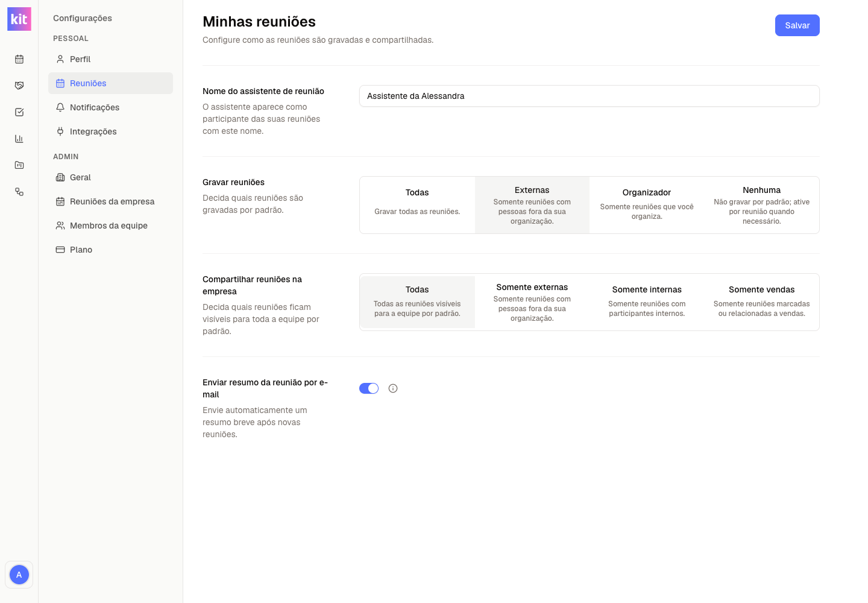This screenshot has width=868, height=603.
Task: Click the bell icon next to Notificações
Action: click(60, 107)
